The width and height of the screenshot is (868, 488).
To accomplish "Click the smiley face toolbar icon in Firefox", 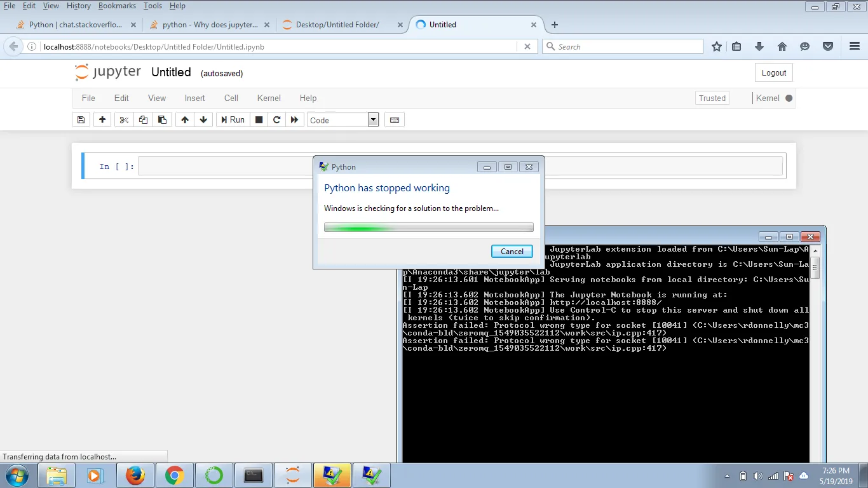I will [x=805, y=46].
